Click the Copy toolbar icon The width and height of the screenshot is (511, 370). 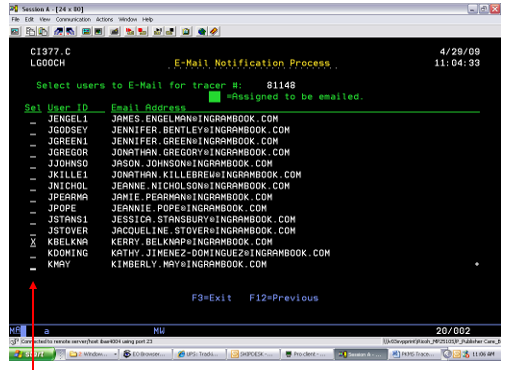coord(30,32)
